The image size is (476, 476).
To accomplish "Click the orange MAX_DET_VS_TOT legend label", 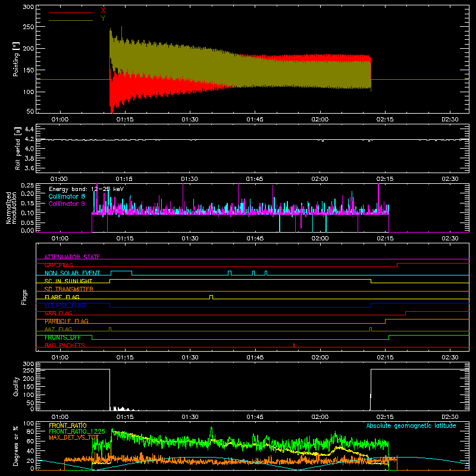I will coord(73,437).
